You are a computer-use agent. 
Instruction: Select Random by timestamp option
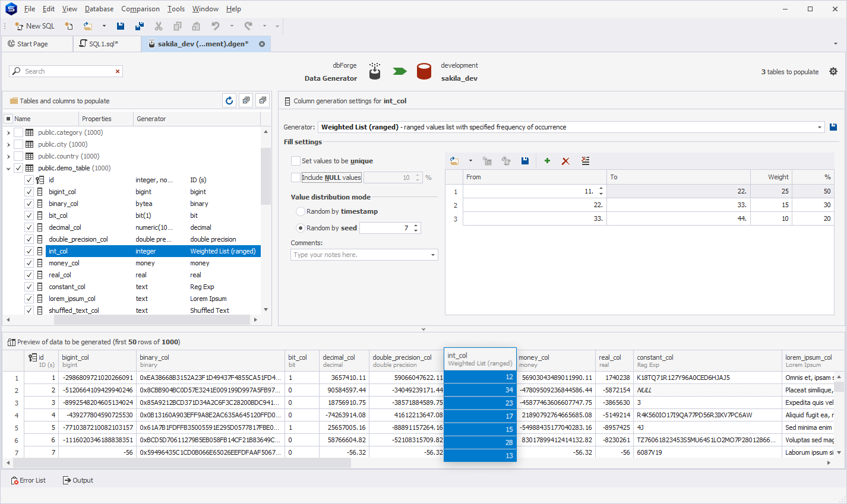click(x=301, y=211)
